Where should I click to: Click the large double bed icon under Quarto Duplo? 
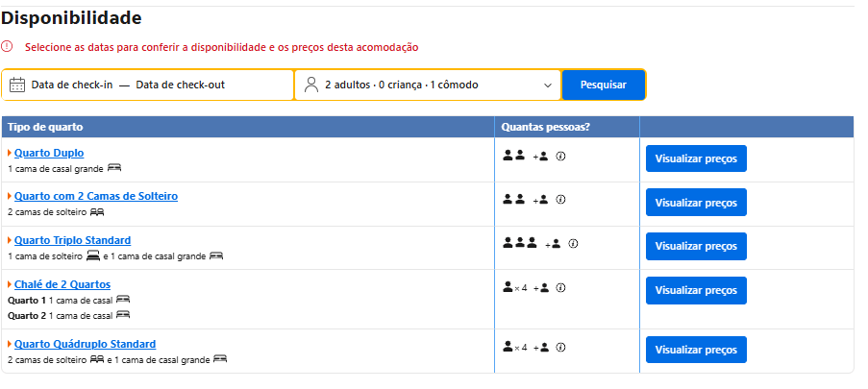point(114,168)
